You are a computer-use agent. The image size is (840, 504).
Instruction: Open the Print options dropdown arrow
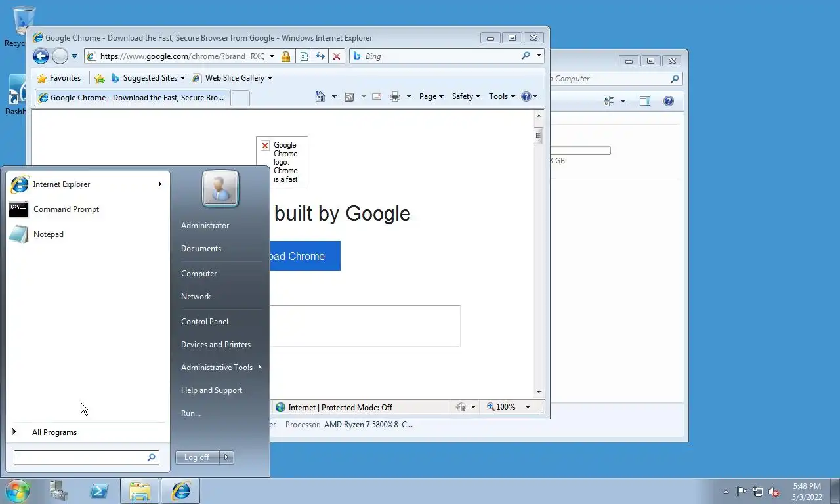pos(409,96)
